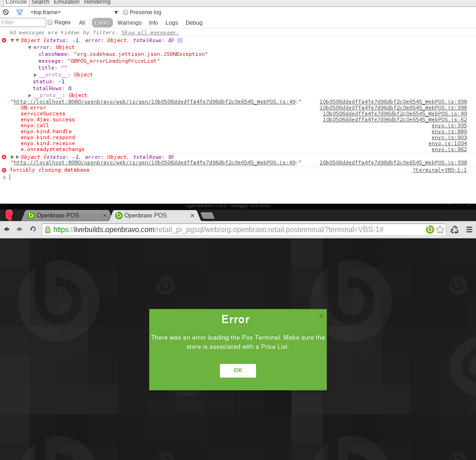476x460 pixels.
Task: Click into the Filter text field
Action: click(x=23, y=22)
